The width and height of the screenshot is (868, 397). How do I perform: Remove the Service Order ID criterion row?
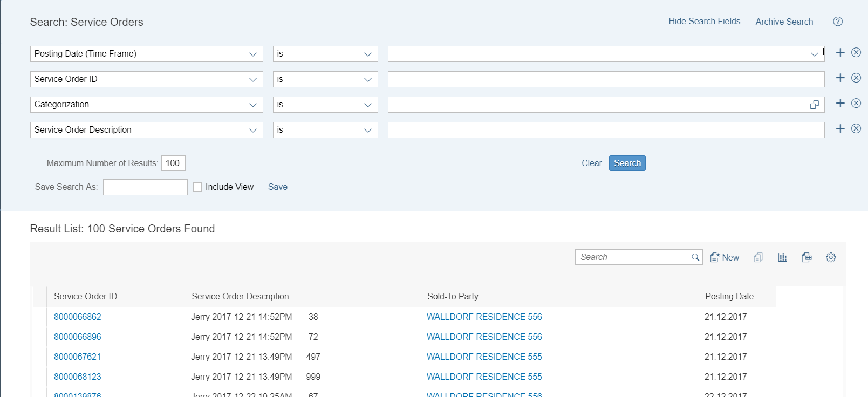pos(856,78)
